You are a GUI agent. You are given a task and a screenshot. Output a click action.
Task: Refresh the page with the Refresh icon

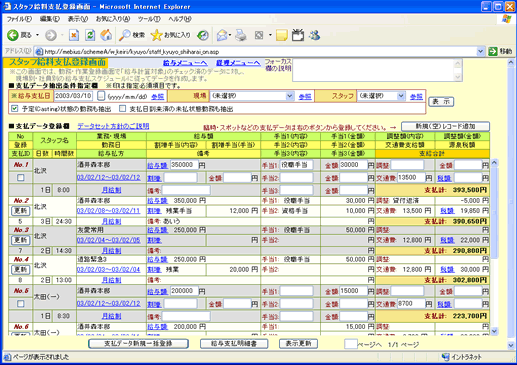point(90,35)
